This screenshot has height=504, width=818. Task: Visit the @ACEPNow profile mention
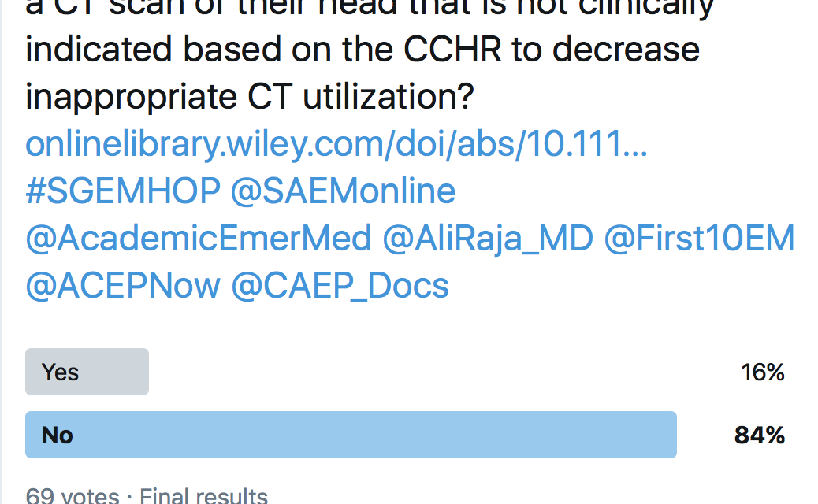(123, 286)
